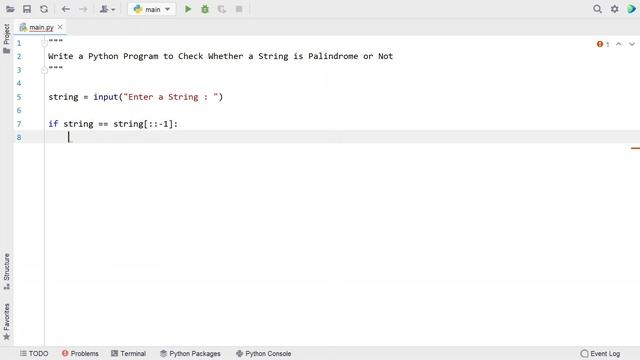640x360 pixels.
Task: Click the string[::-1] slice expression
Action: [143, 124]
